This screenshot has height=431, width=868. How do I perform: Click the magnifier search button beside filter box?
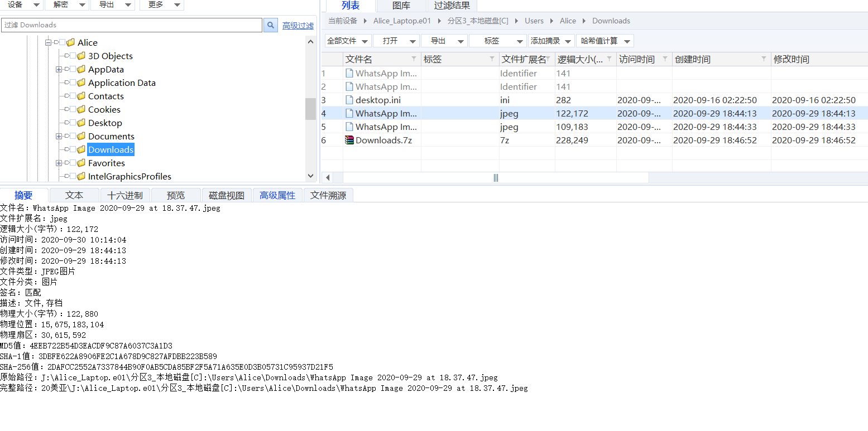point(270,25)
